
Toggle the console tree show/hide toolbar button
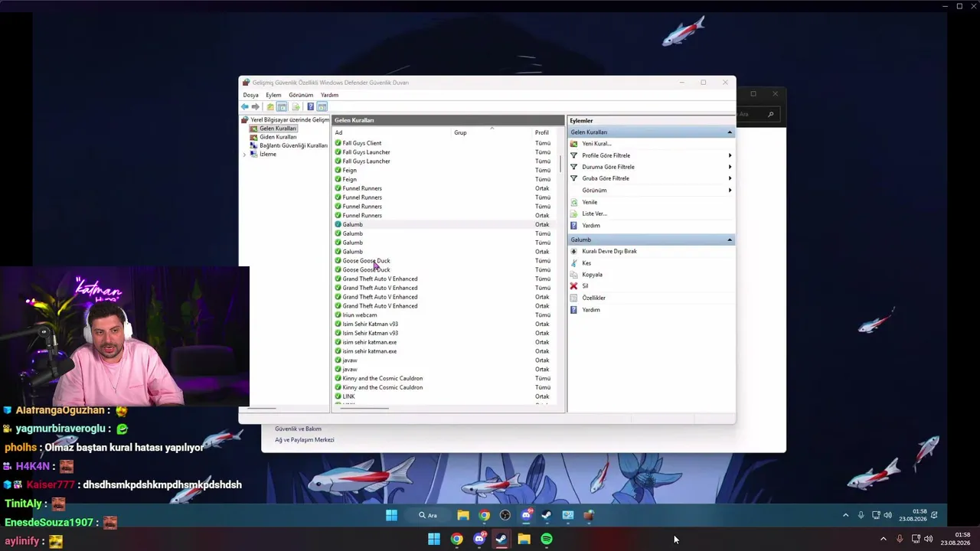tap(282, 106)
